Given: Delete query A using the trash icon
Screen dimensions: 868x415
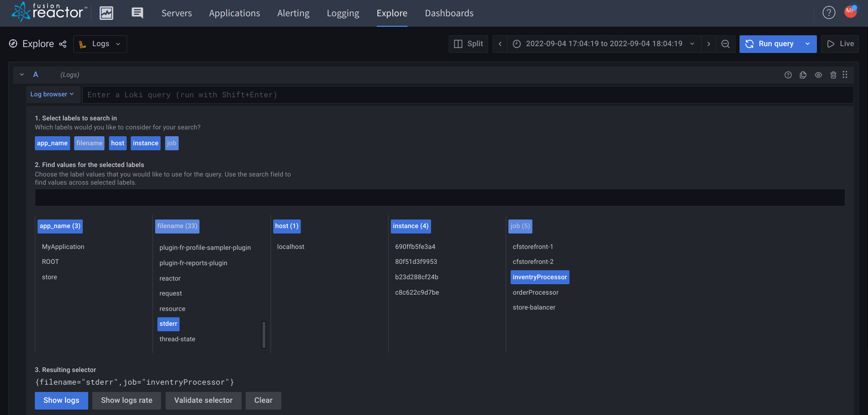Looking at the screenshot, I should tap(833, 75).
